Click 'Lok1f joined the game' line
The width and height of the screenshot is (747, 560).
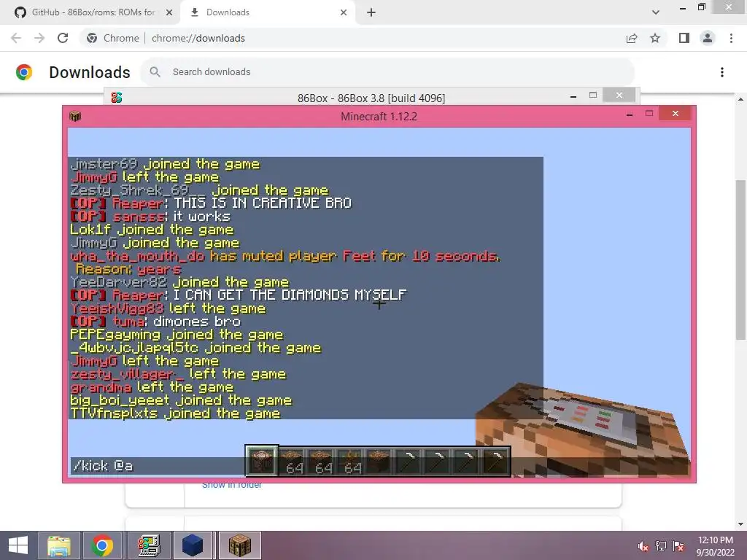click(152, 230)
